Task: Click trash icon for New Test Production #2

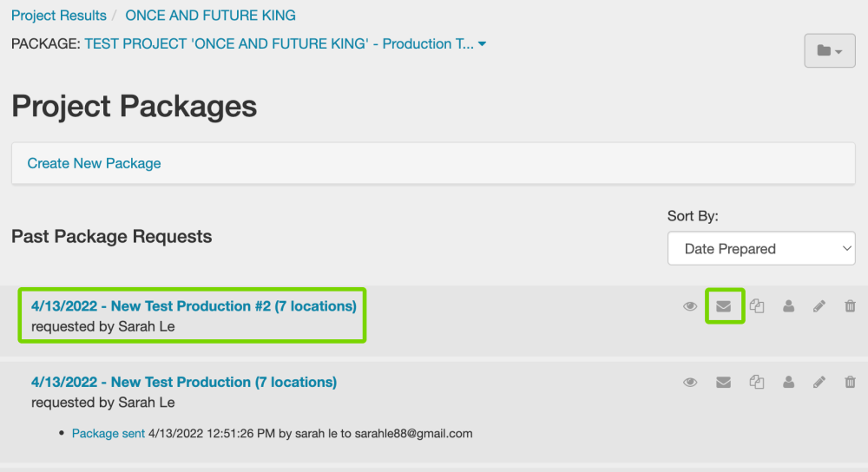Action: point(850,306)
